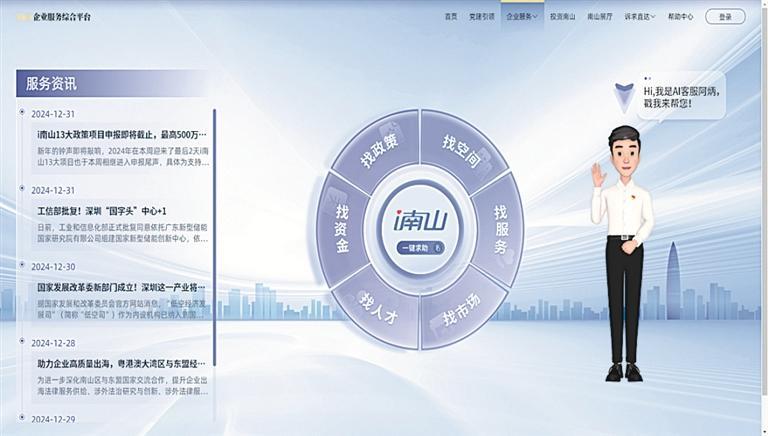Open news '国家发展改革委新部门成立！'
This screenshot has width=768, height=436.
pyautogui.click(x=121, y=287)
